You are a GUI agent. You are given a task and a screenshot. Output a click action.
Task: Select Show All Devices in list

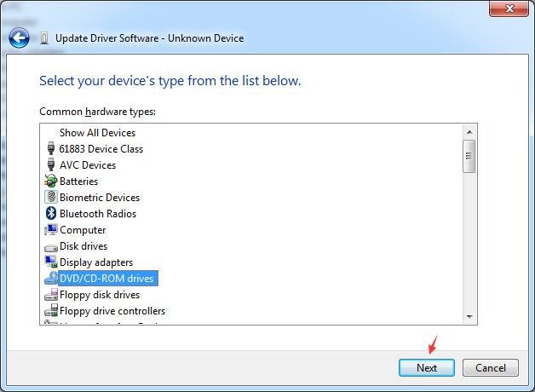pos(97,133)
